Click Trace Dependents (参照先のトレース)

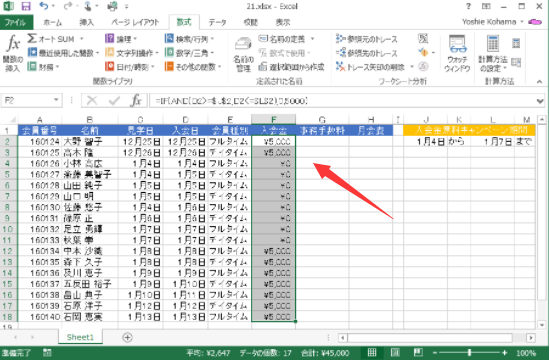(367, 53)
